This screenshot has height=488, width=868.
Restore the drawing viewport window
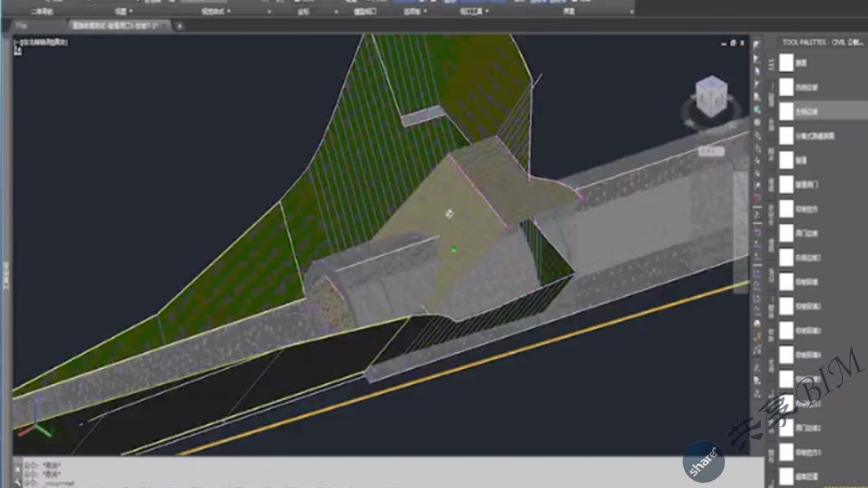coord(733,43)
